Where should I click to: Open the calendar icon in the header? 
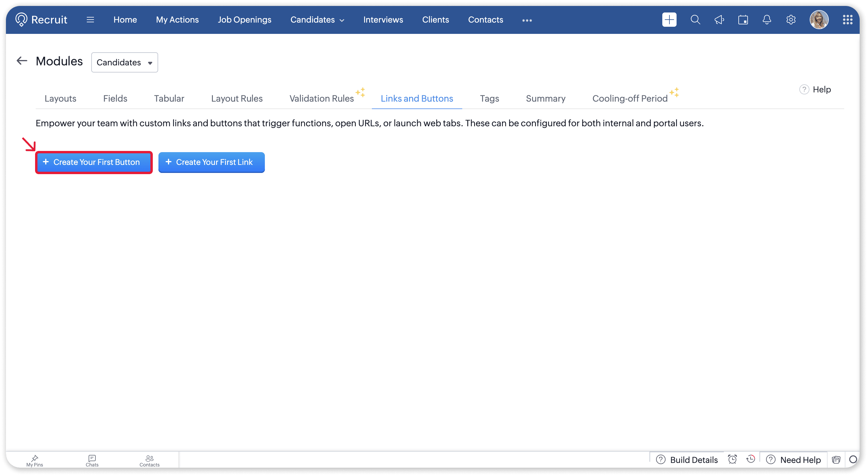743,20
